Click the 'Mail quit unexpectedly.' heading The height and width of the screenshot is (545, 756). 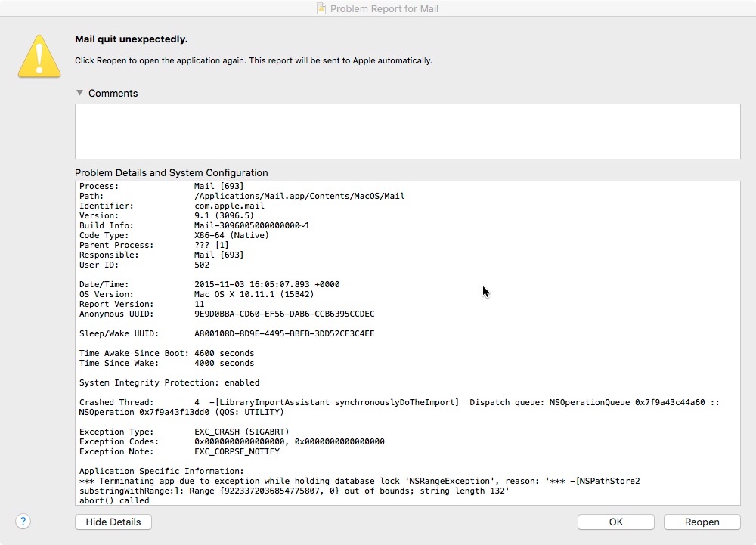point(131,39)
